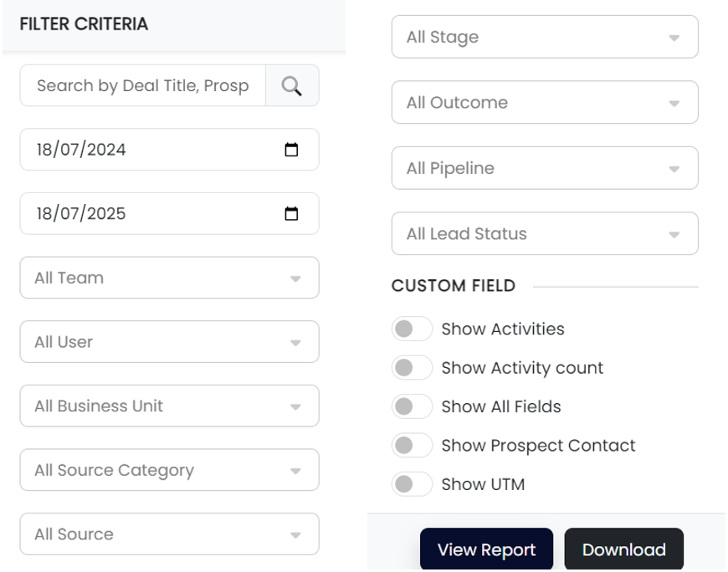Open the All Pipeline dropdown
728x572 pixels.
[544, 168]
